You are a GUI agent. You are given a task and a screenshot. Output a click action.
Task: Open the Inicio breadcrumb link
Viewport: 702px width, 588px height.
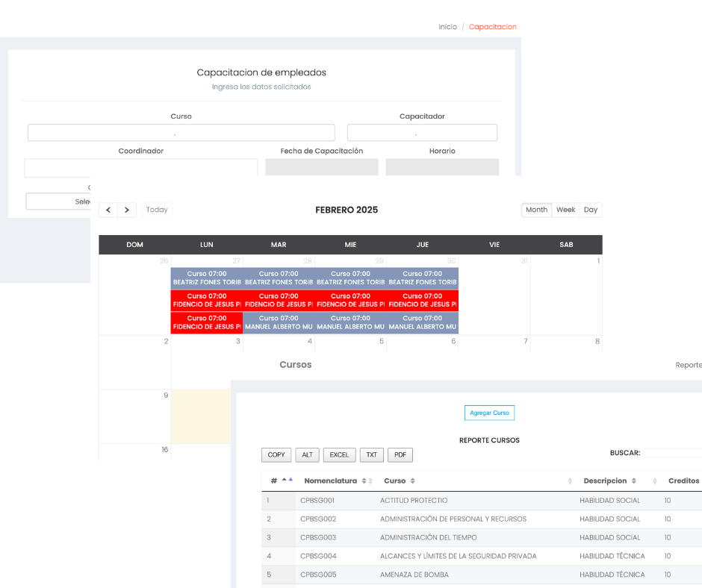point(447,27)
